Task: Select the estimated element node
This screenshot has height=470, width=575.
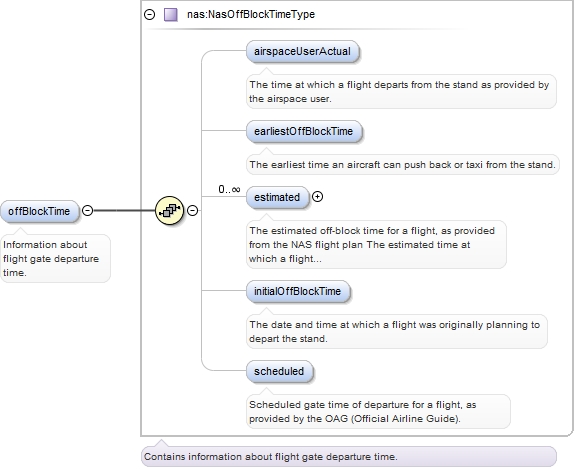Action: click(x=278, y=197)
